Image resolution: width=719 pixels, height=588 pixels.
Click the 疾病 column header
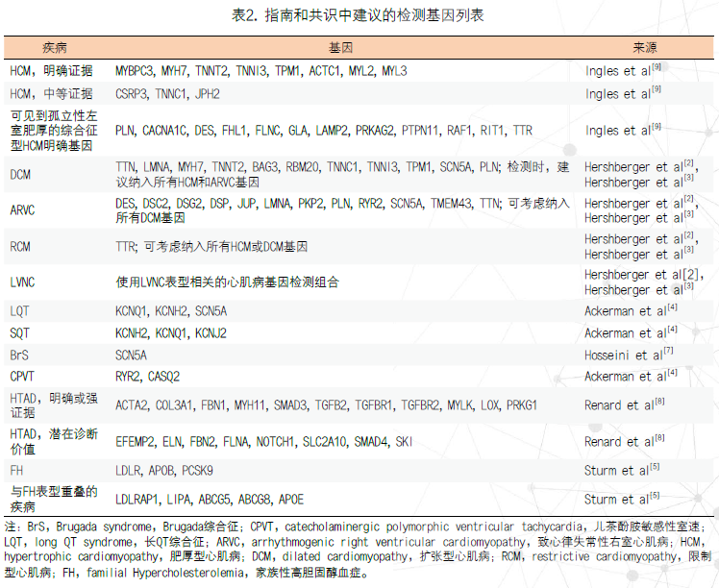(x=55, y=48)
